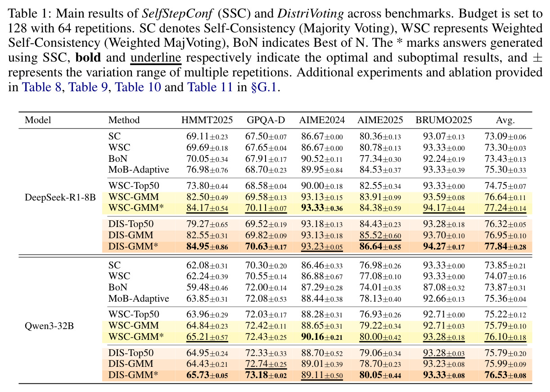
Task: Select the DeepSeek-R1-8B model label
Action: click(60, 198)
